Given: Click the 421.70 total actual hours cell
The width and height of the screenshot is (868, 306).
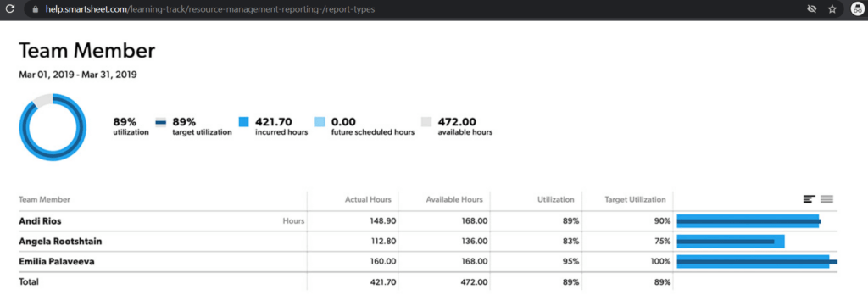Looking at the screenshot, I should [383, 282].
